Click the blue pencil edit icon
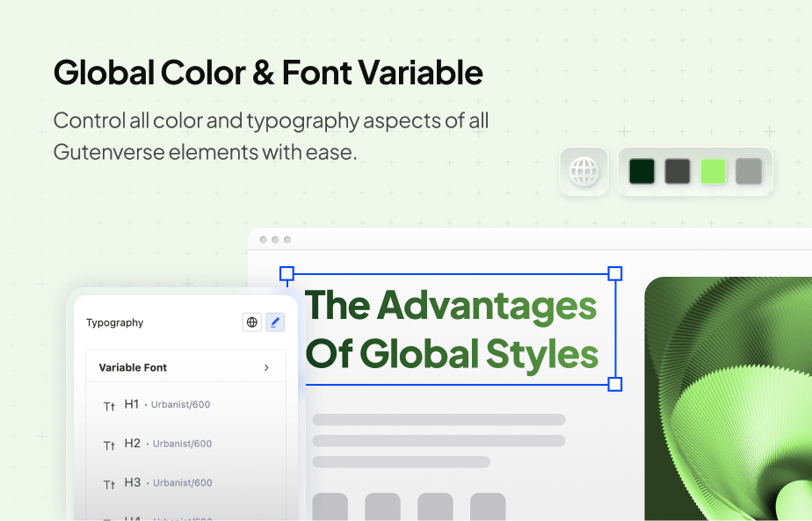 click(275, 322)
